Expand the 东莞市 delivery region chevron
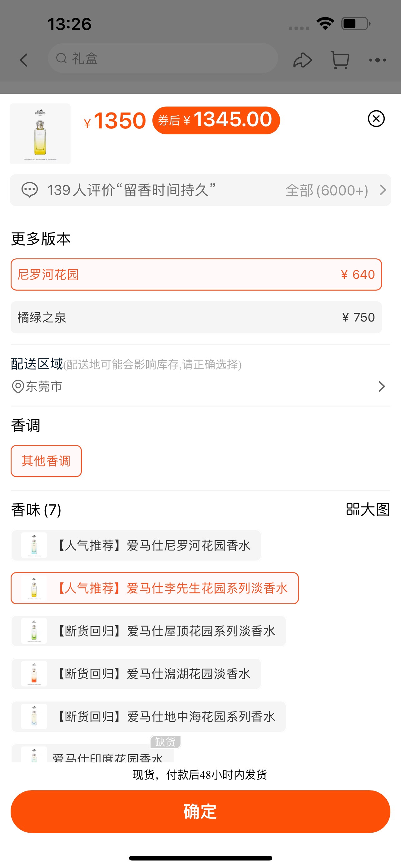 click(381, 386)
